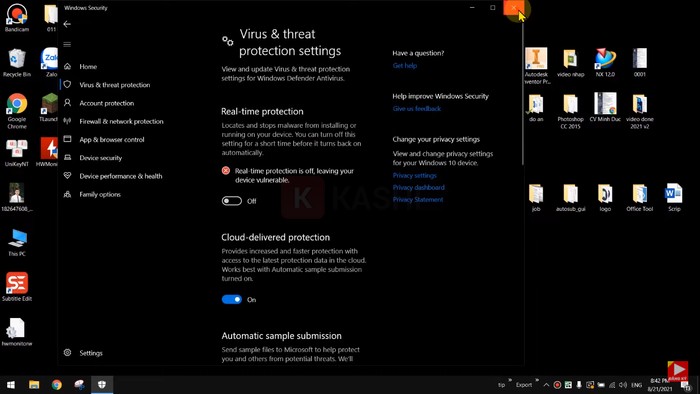Viewport: 700px width, 394px height.
Task: Click the laptop icon for Device security
Action: click(x=67, y=158)
